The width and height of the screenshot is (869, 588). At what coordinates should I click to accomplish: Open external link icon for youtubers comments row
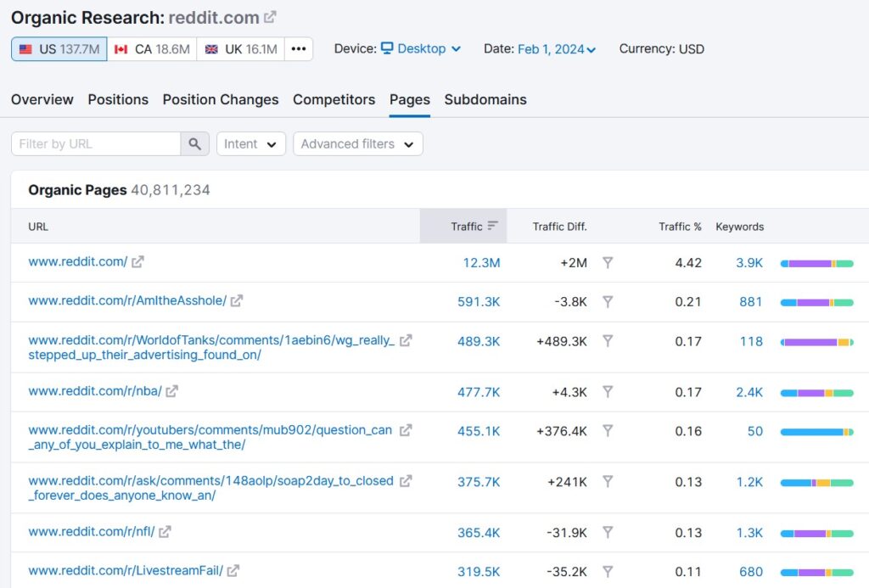pyautogui.click(x=406, y=430)
